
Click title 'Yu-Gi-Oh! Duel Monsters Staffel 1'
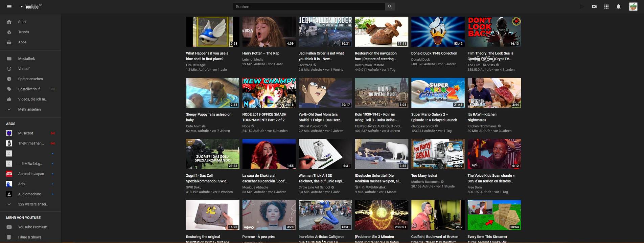[320, 117]
